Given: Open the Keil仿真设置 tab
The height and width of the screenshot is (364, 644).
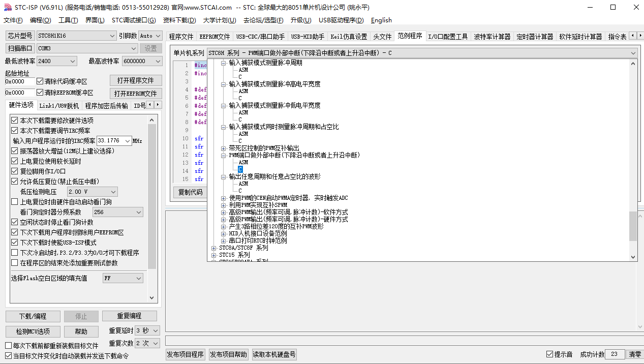Looking at the screenshot, I should coord(349,37).
